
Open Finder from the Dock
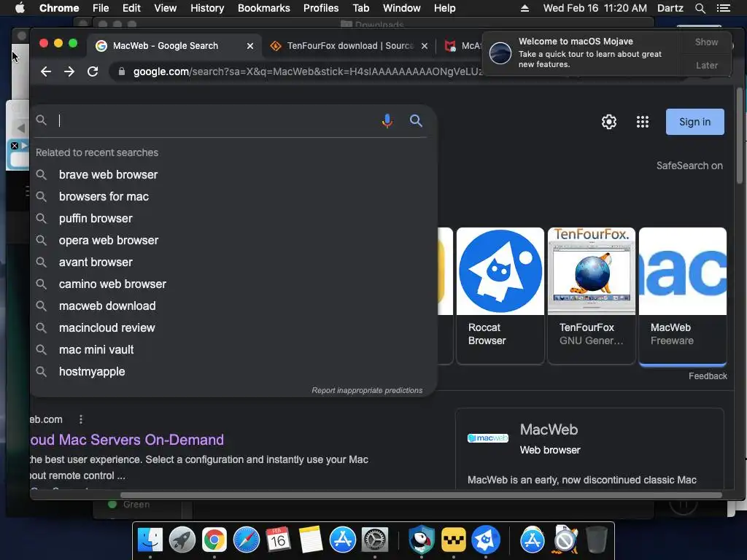click(x=150, y=540)
